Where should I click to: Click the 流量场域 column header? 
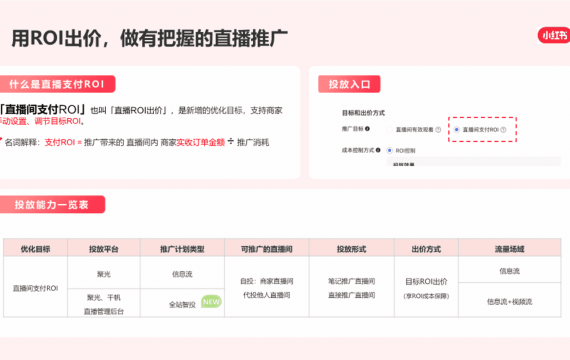[x=509, y=249]
